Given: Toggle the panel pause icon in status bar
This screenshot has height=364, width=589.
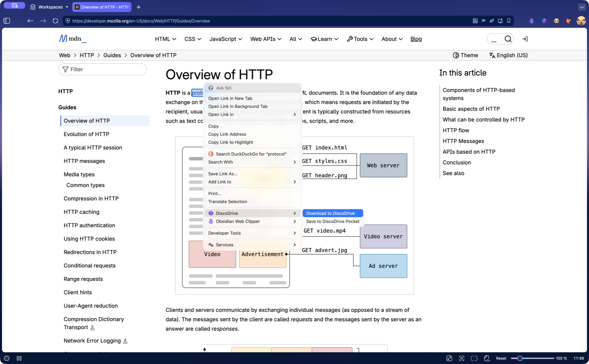Looking at the screenshot, I should [x=19, y=358].
